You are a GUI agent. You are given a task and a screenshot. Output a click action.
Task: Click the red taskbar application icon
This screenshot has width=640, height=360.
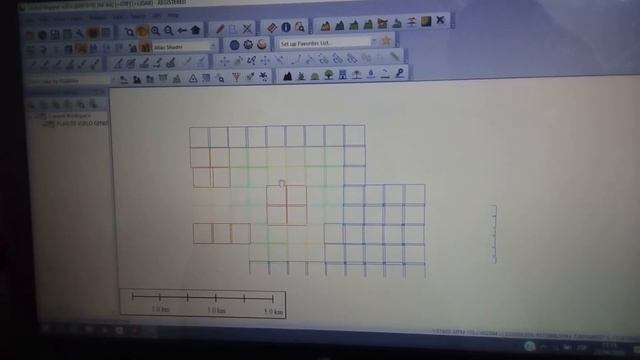point(134,330)
